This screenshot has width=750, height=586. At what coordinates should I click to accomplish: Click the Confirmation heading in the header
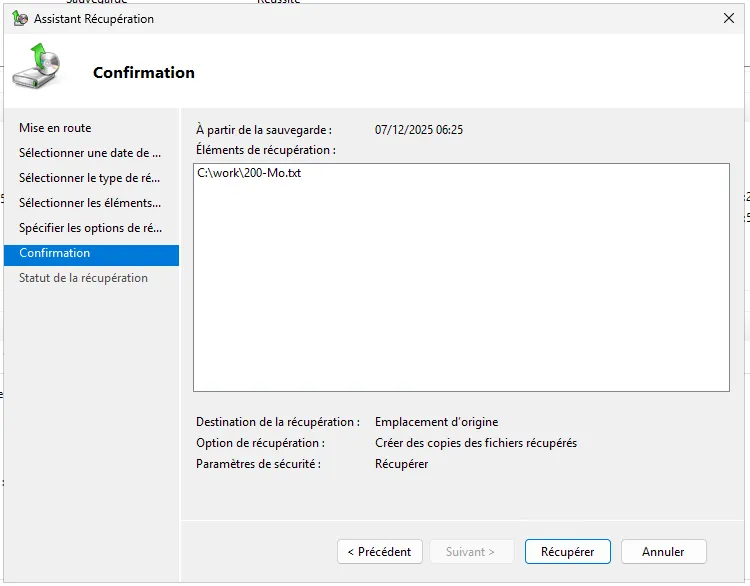click(143, 73)
